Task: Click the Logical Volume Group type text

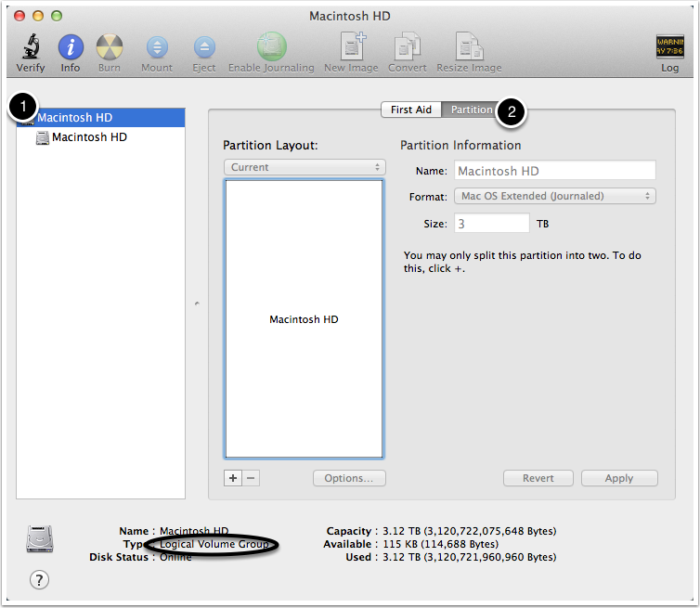Action: coord(214,544)
